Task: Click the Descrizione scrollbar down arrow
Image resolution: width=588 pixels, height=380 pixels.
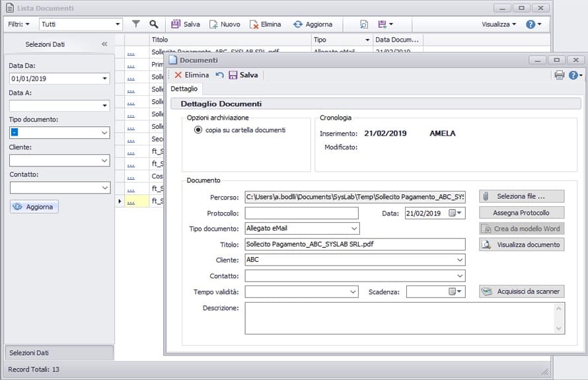Action: pyautogui.click(x=559, y=328)
